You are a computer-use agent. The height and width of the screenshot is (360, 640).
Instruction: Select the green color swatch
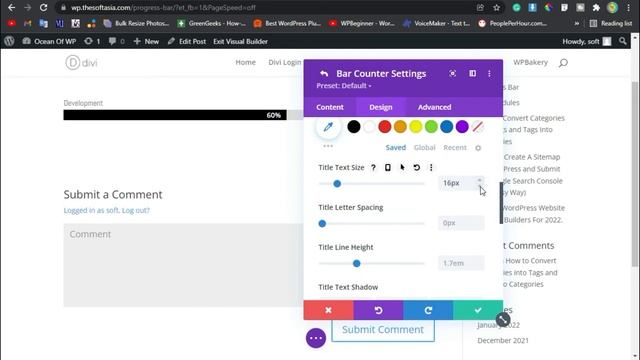coord(431,127)
